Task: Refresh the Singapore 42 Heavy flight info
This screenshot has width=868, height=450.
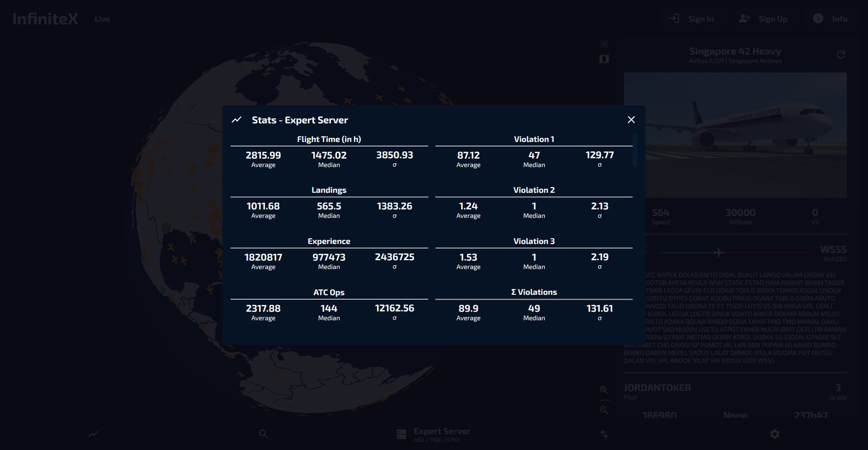Action: click(x=841, y=55)
